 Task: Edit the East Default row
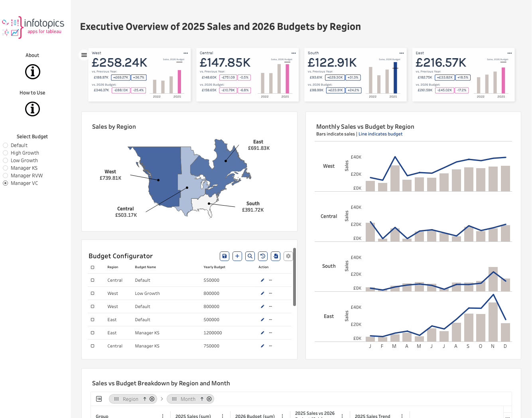point(262,320)
